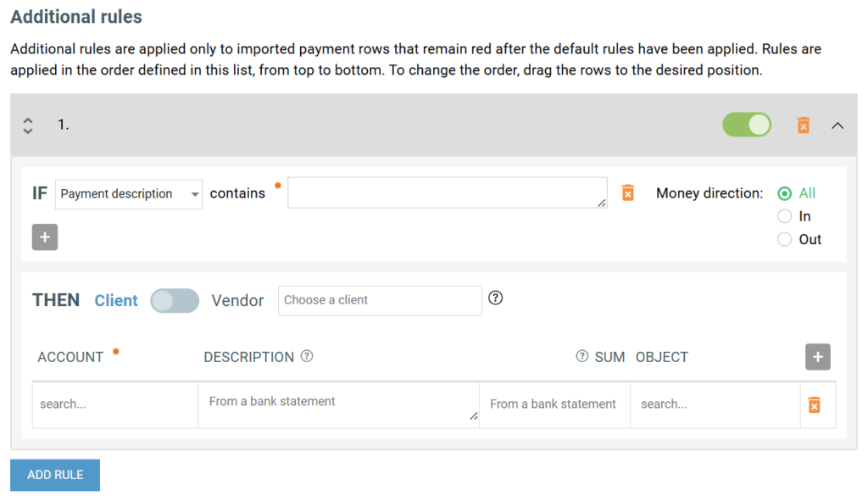Click the contains text input field
The height and width of the screenshot is (496, 868).
click(447, 192)
